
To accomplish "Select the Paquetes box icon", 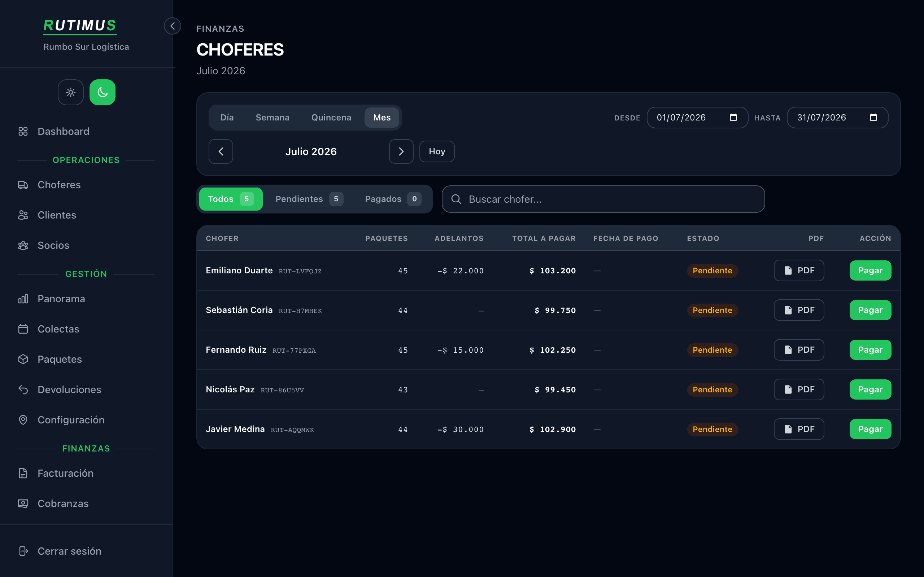I will [23, 360].
